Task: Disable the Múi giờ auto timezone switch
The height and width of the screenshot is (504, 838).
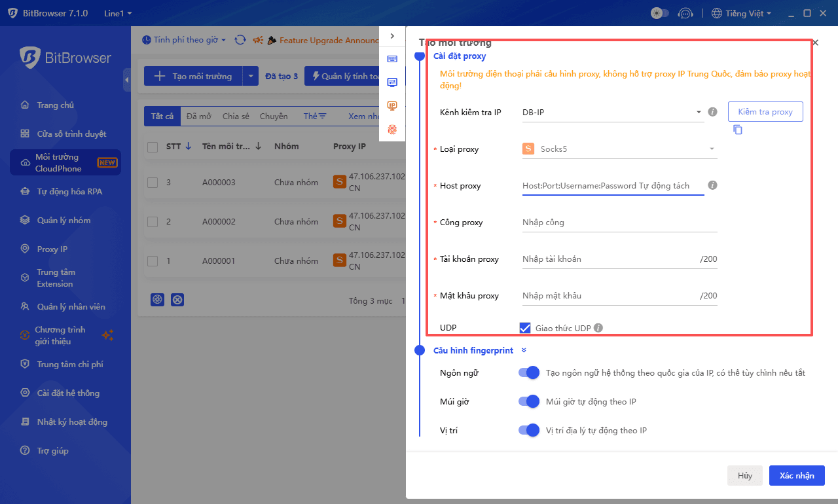Action: [x=528, y=401]
